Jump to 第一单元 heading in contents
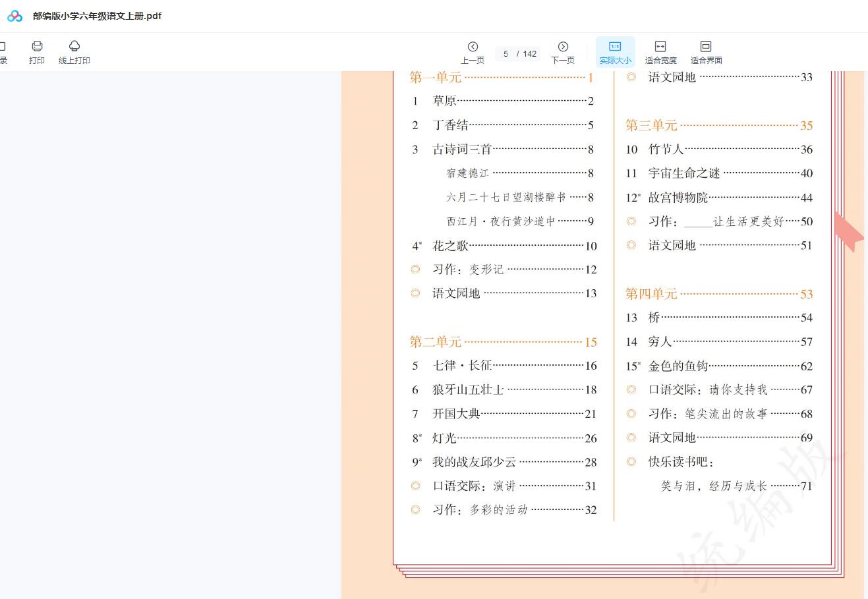 point(436,78)
